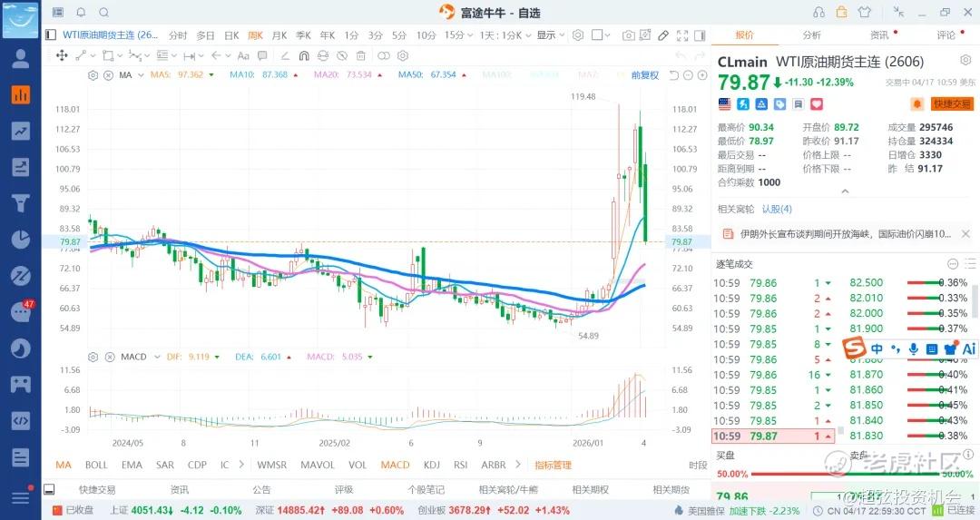Image resolution: width=980 pixels, height=520 pixels.
Task: Open quote panel settings gear beside CLmain
Action: [965, 60]
